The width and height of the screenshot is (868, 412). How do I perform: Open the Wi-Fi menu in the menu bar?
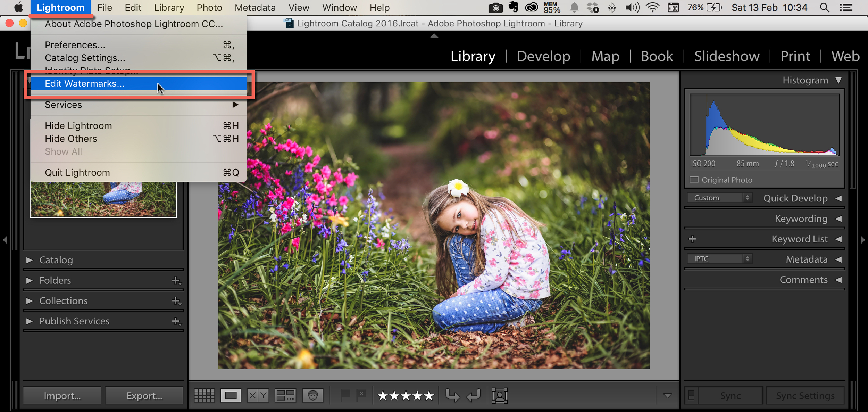(x=652, y=7)
